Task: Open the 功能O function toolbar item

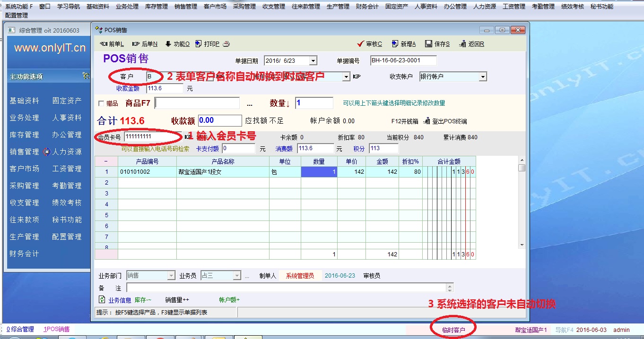Action: [168, 44]
